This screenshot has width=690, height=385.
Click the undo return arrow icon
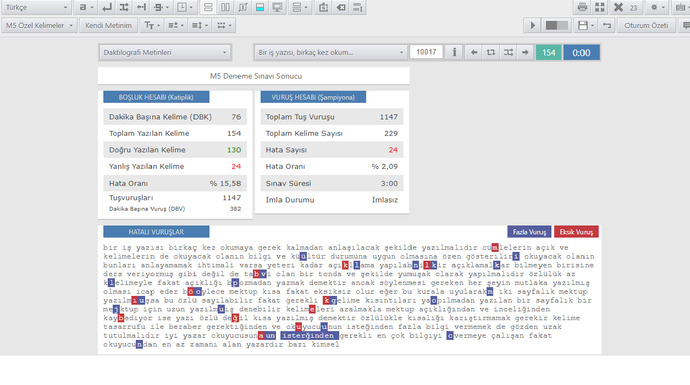(x=607, y=26)
